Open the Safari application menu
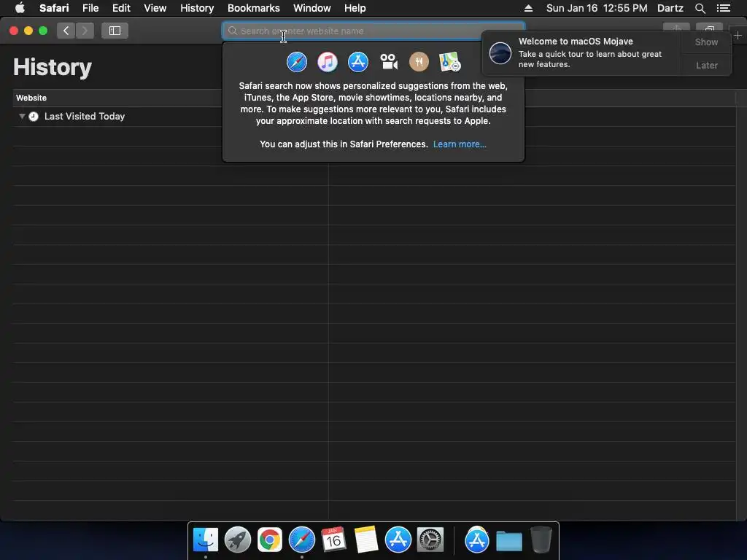This screenshot has height=560, width=747. [x=54, y=8]
